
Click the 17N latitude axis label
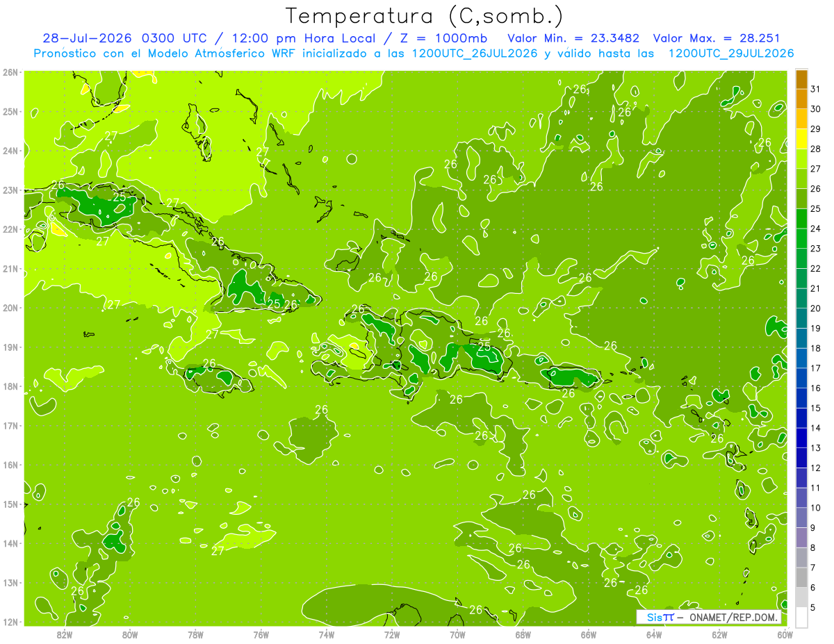[x=10, y=426]
